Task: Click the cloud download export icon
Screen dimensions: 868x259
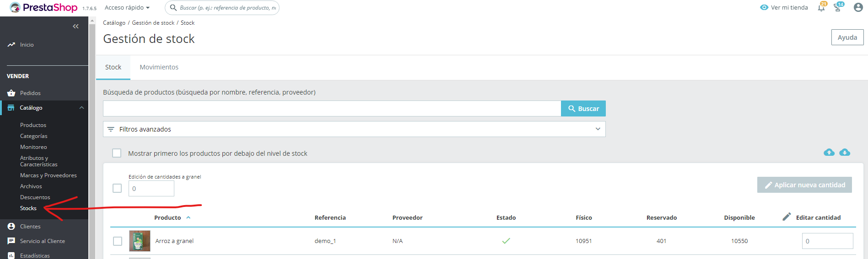Action: [845, 153]
